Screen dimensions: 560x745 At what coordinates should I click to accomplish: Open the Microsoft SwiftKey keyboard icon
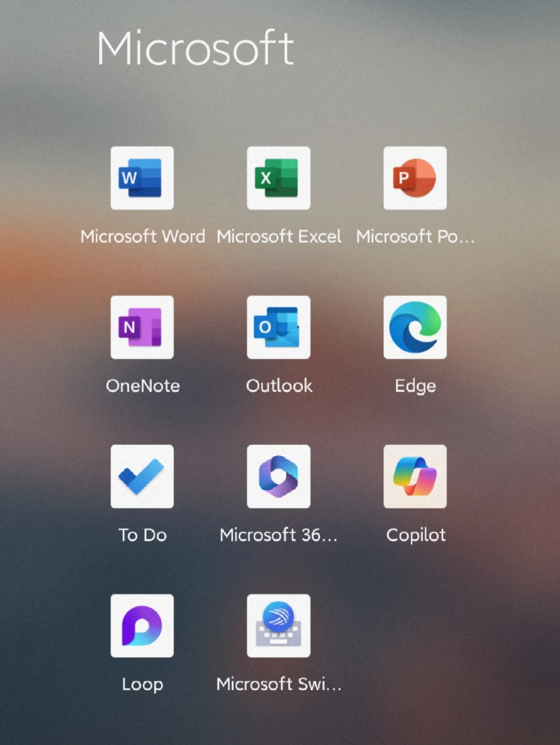coord(278,626)
